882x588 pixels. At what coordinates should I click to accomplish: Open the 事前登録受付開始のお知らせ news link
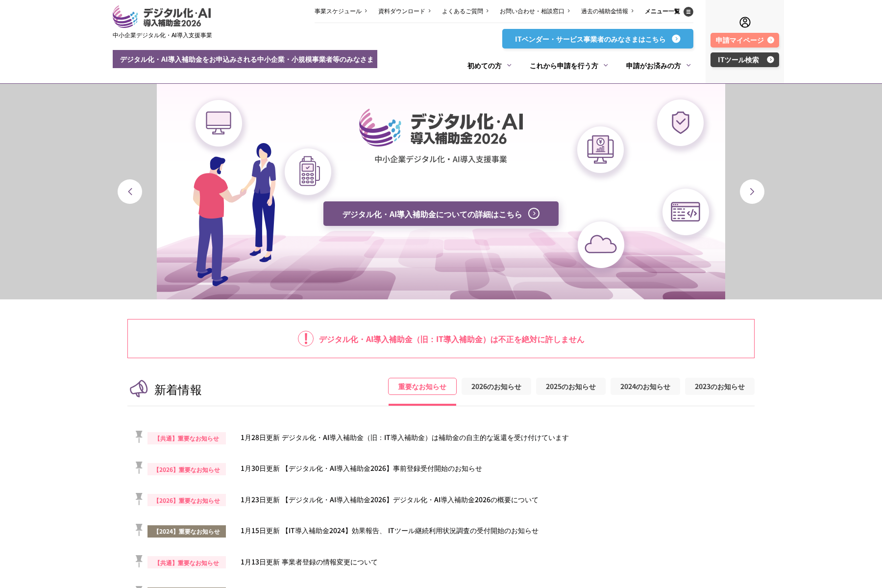click(361, 469)
